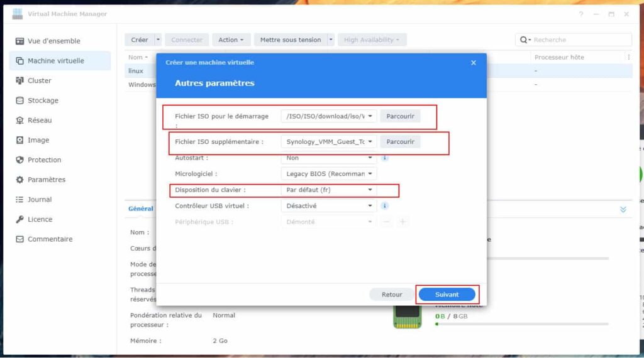Click the Virtual Machine Manager app icon
The image size is (644, 358).
tap(17, 14)
